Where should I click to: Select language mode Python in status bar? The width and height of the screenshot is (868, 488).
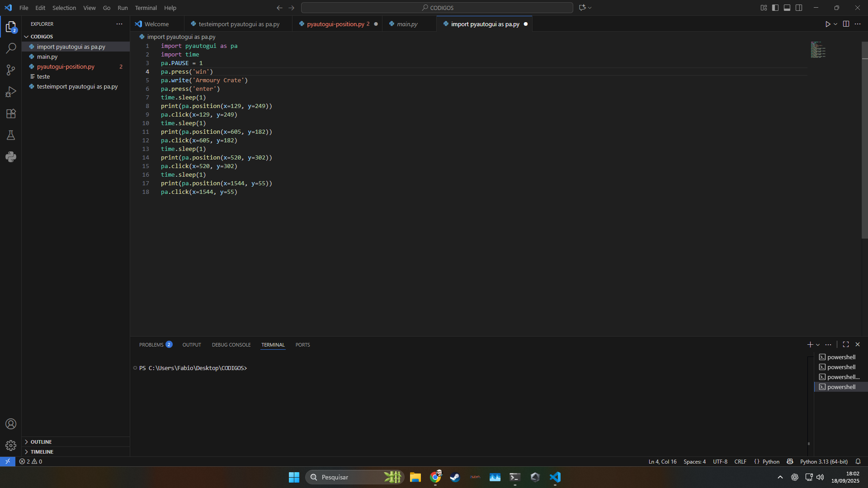tap(771, 461)
